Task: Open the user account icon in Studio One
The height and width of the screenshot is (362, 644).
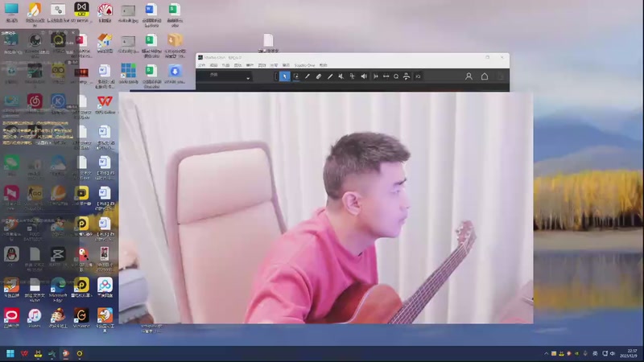Action: click(x=469, y=76)
